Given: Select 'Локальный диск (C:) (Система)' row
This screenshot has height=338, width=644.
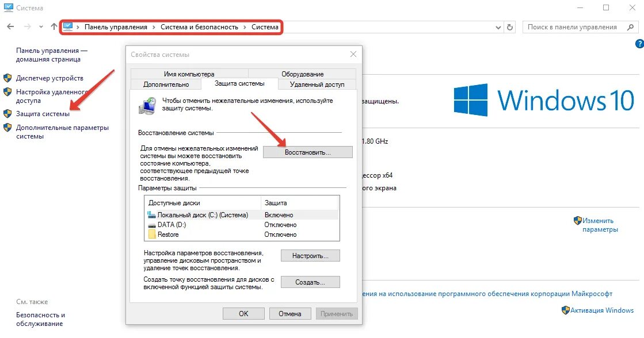Looking at the screenshot, I should point(242,215).
